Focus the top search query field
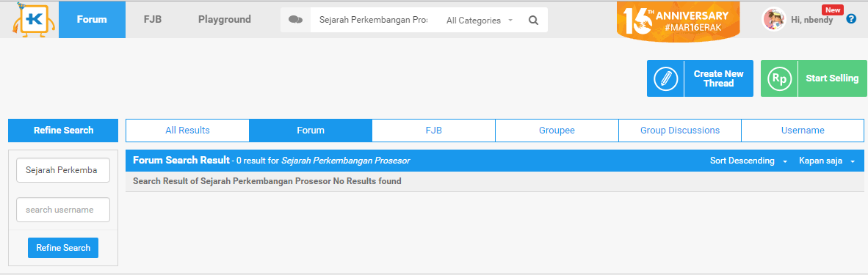The width and height of the screenshot is (868, 275). (374, 20)
